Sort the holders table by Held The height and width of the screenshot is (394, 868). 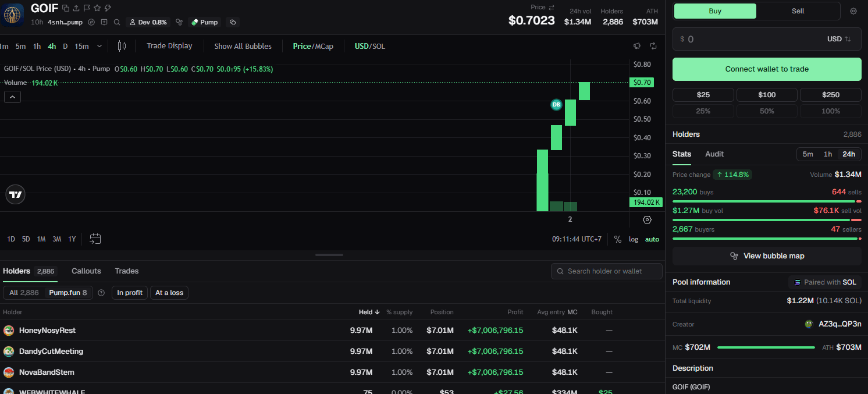[x=369, y=312]
